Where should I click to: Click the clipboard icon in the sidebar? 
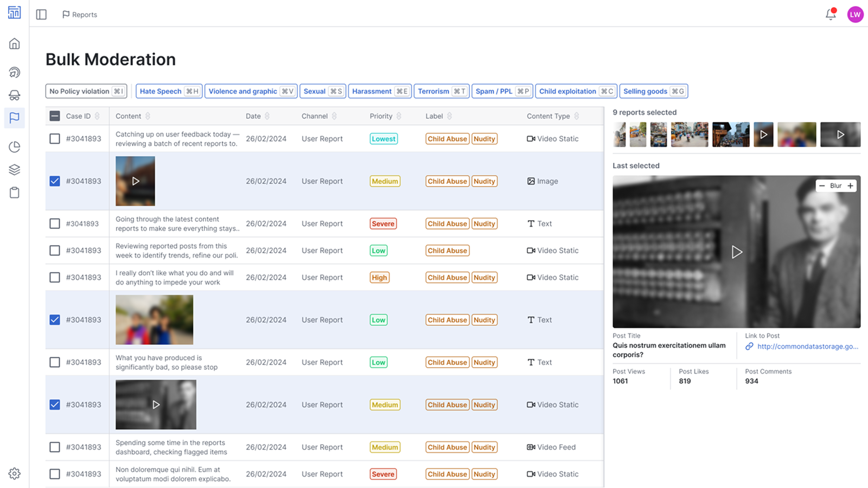[15, 192]
